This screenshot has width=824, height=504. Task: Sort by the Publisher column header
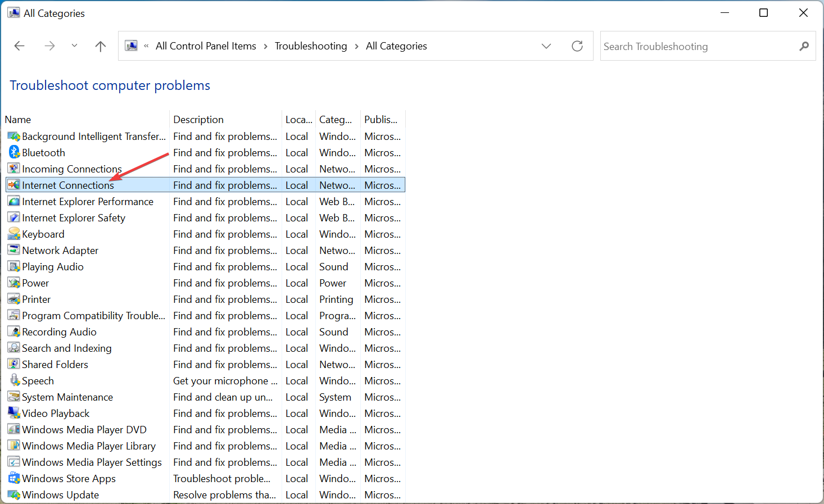pos(381,120)
